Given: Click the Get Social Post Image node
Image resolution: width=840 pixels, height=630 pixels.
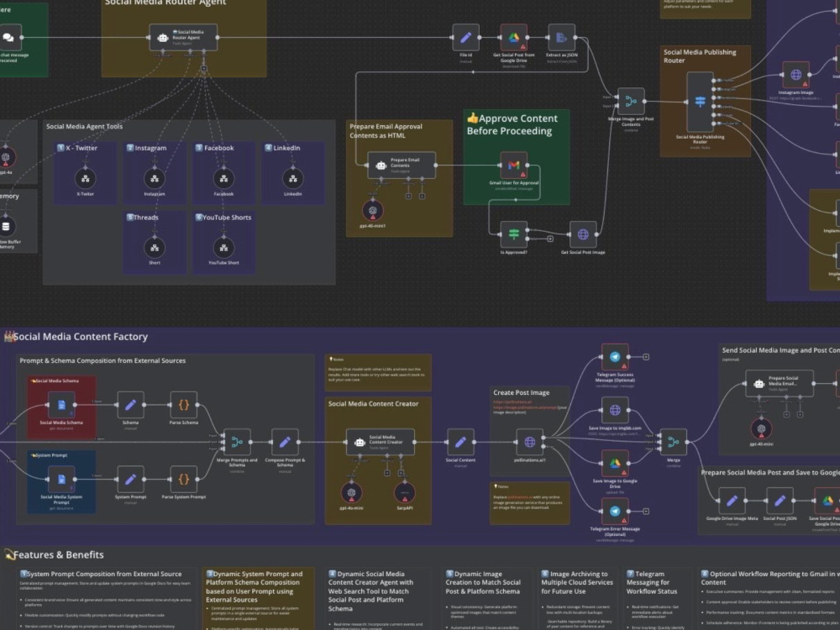Looking at the screenshot, I should coord(583,234).
